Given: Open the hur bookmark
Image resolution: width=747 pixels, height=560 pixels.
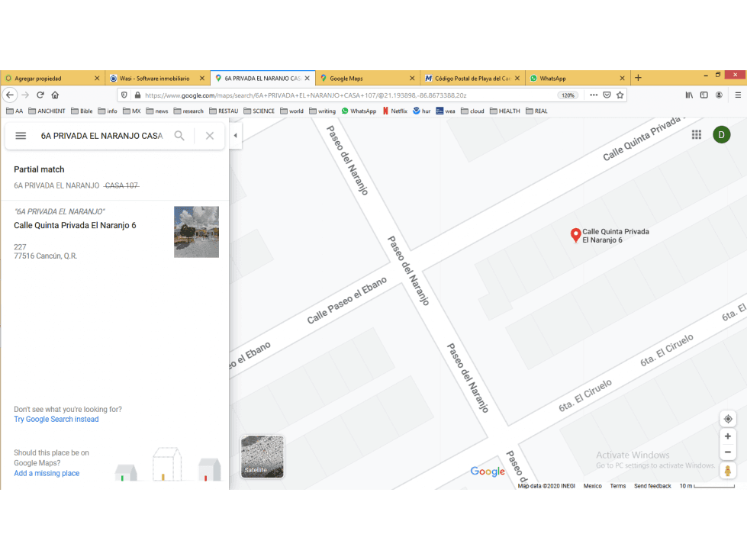Looking at the screenshot, I should 422,111.
